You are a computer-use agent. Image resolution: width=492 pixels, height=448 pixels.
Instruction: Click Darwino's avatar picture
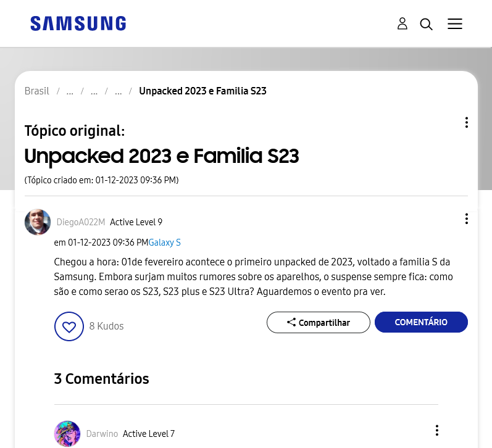[67, 434]
